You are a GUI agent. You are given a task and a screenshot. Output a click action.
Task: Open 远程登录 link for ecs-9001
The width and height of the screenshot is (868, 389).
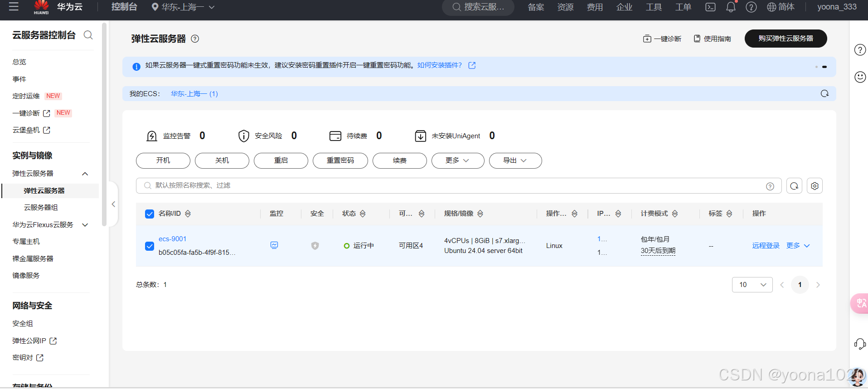click(x=766, y=246)
